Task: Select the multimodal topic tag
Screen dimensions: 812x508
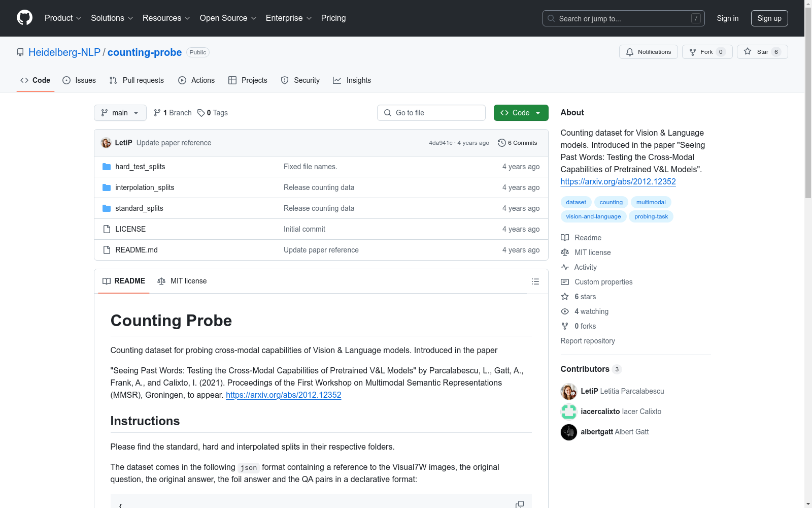Action: click(651, 202)
